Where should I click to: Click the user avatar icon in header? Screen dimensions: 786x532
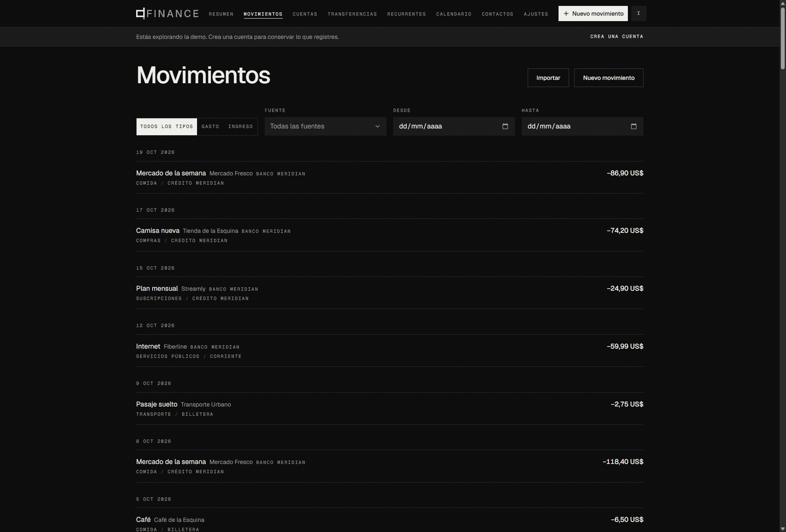638,14
